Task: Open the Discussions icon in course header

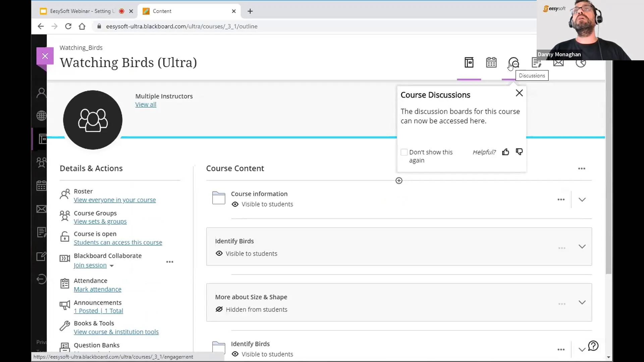Action: tap(514, 62)
